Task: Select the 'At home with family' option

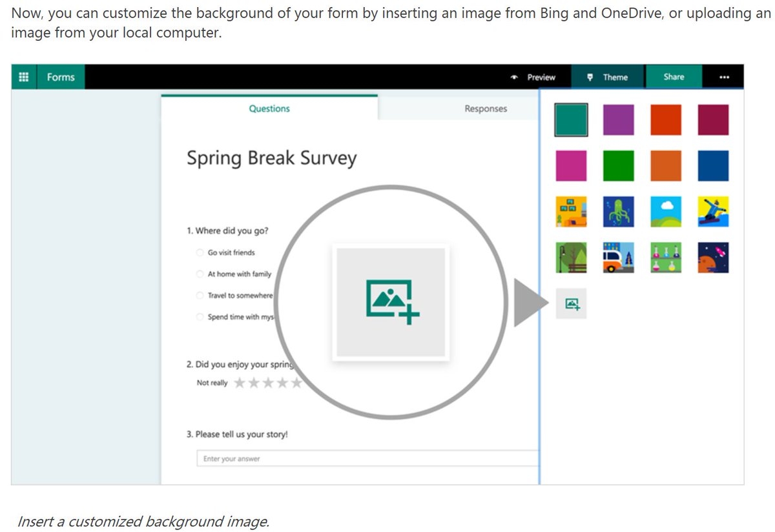Action: coord(200,274)
